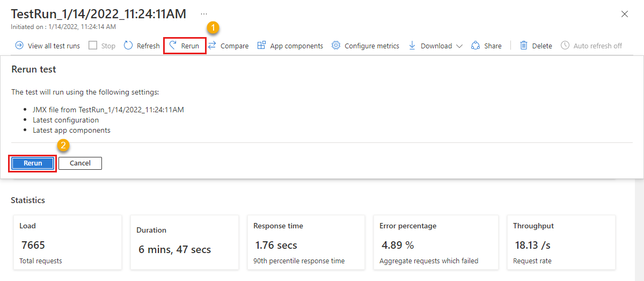Expand the Download dropdown chevron
Image resolution: width=644 pixels, height=281 pixels.
pos(459,46)
